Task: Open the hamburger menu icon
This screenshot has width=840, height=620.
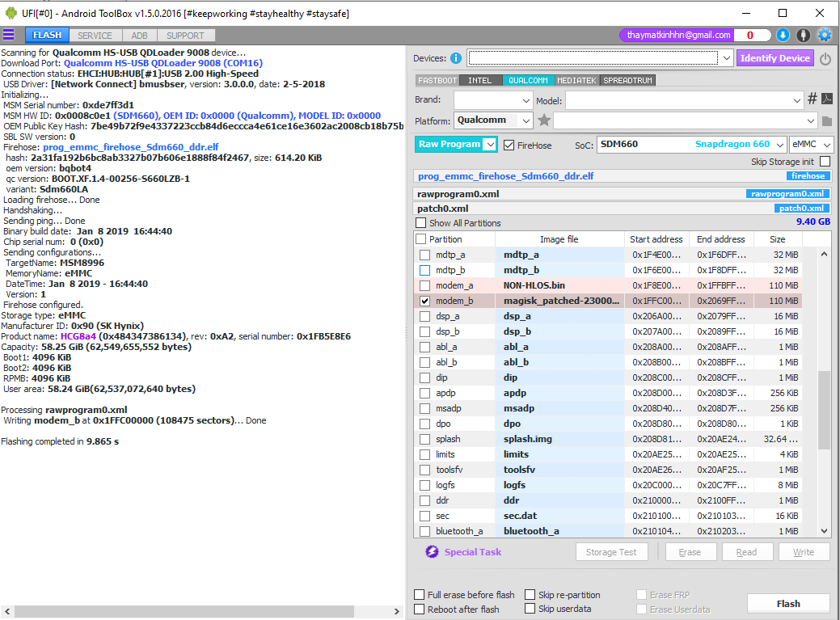Action: point(9,35)
